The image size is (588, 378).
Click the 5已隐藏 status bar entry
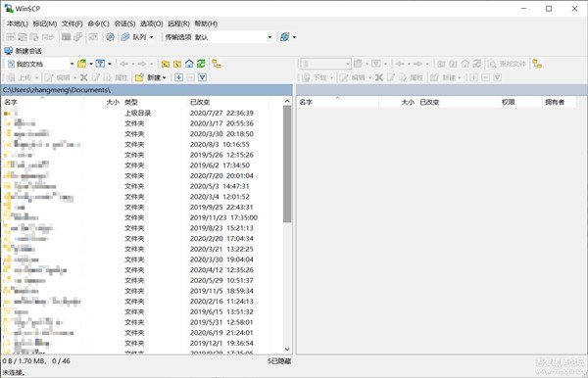point(279,361)
